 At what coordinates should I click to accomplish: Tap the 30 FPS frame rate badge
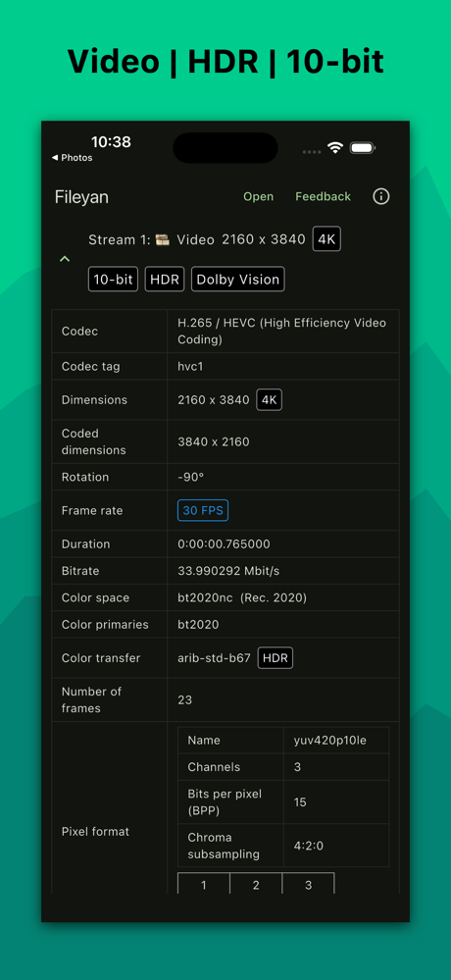(x=203, y=511)
